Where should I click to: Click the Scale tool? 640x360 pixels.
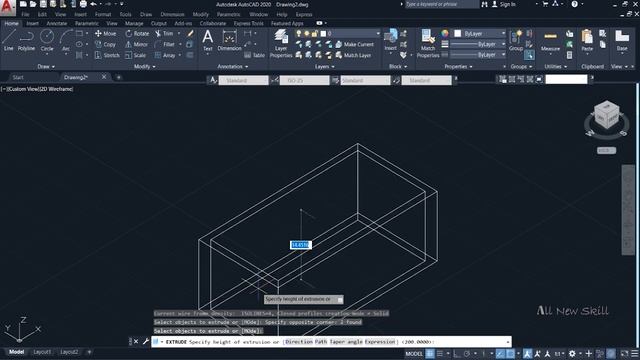[x=136, y=56]
